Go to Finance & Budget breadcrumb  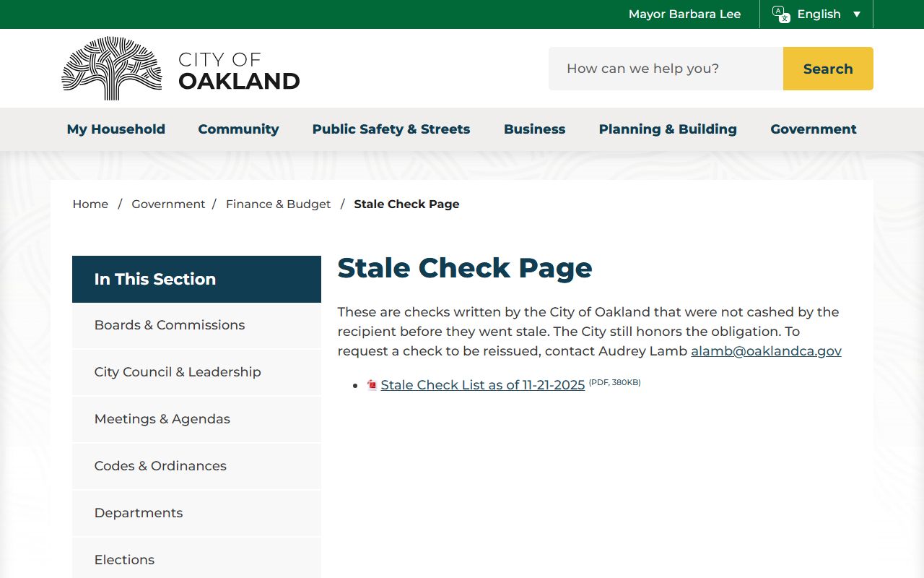[278, 204]
